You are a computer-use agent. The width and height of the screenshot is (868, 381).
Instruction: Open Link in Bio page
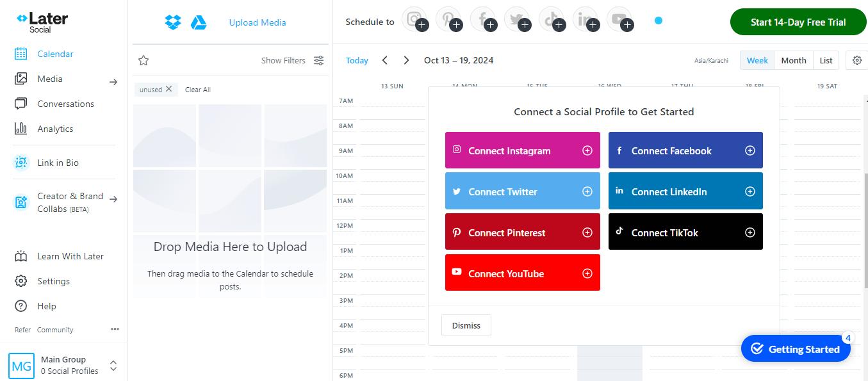[x=58, y=163]
